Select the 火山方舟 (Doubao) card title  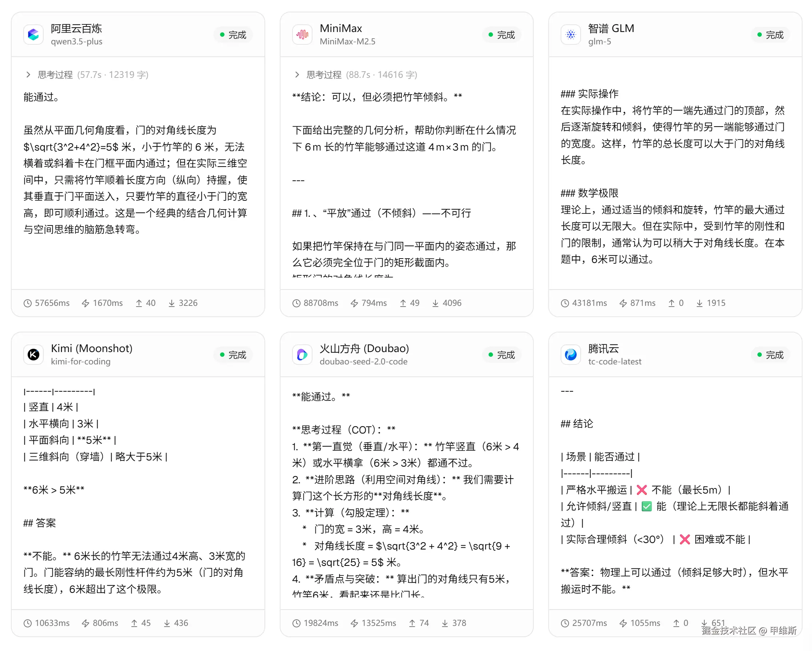coord(364,348)
